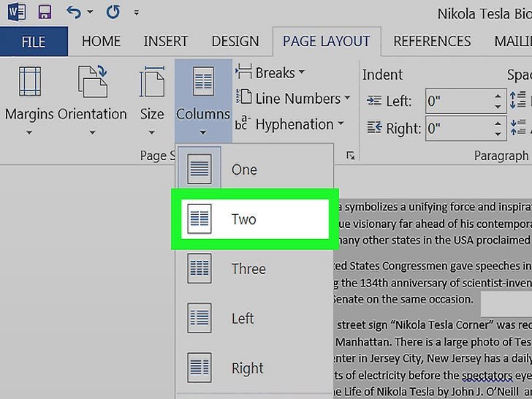This screenshot has width=532, height=399.
Task: Switch to the HOME tab
Action: click(x=101, y=42)
